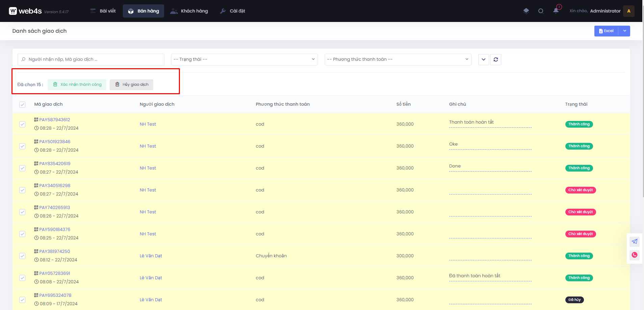Open the Phương thức thanh toán dropdown
The height and width of the screenshot is (310, 644).
click(x=398, y=59)
